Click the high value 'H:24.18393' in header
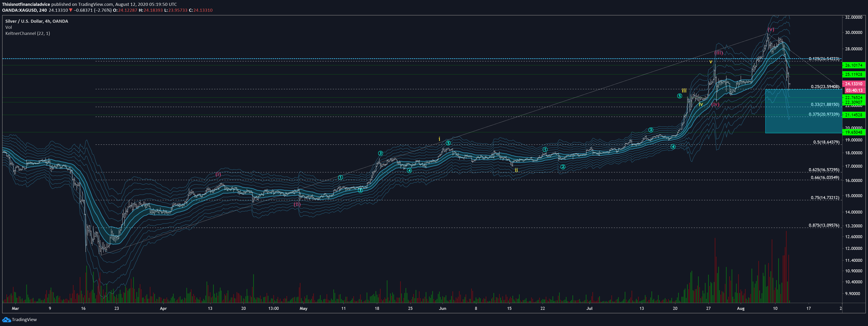 [151, 11]
